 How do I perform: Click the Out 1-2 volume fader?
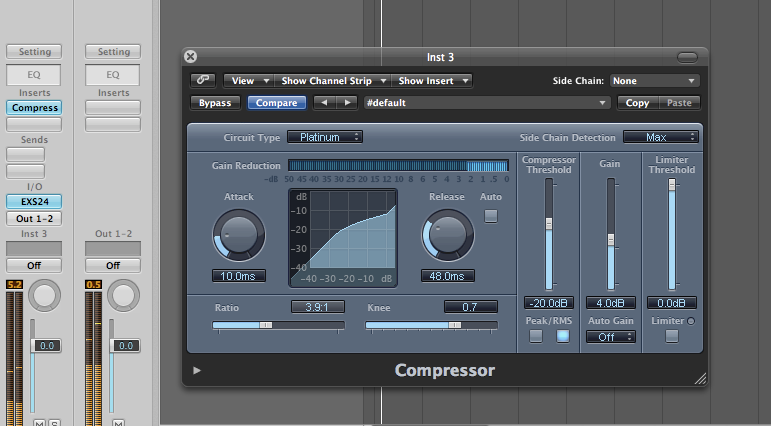[125, 346]
